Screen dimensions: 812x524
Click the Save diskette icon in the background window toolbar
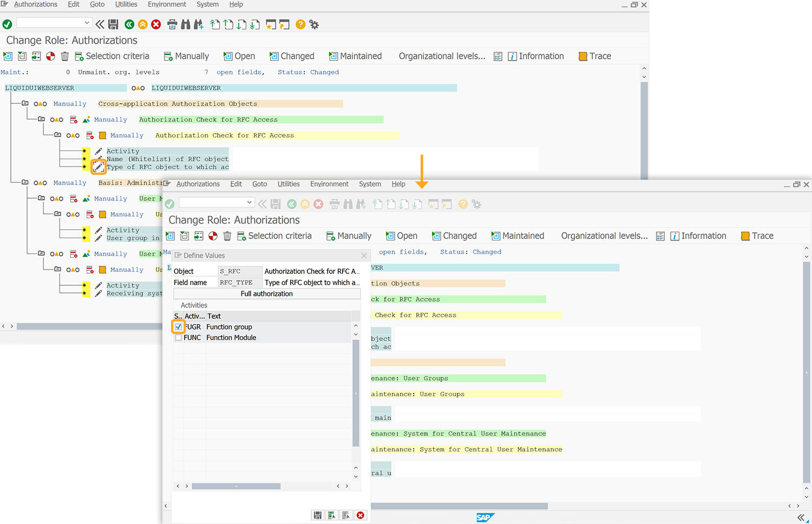point(113,24)
